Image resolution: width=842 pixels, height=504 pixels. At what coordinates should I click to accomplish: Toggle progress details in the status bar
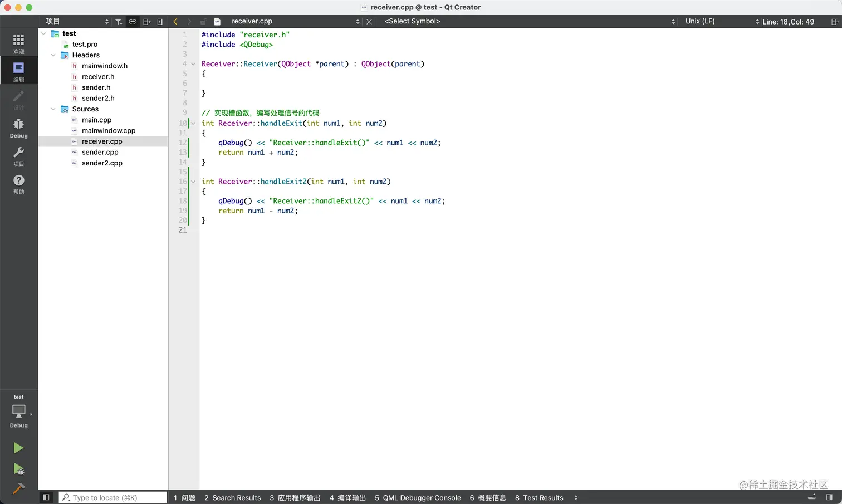[812, 497]
